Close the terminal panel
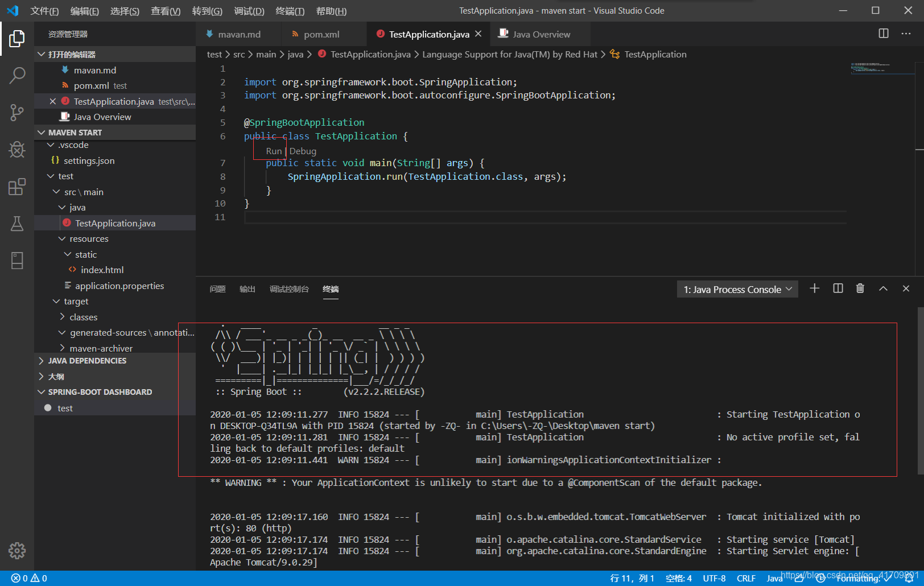This screenshot has height=586, width=924. point(906,288)
